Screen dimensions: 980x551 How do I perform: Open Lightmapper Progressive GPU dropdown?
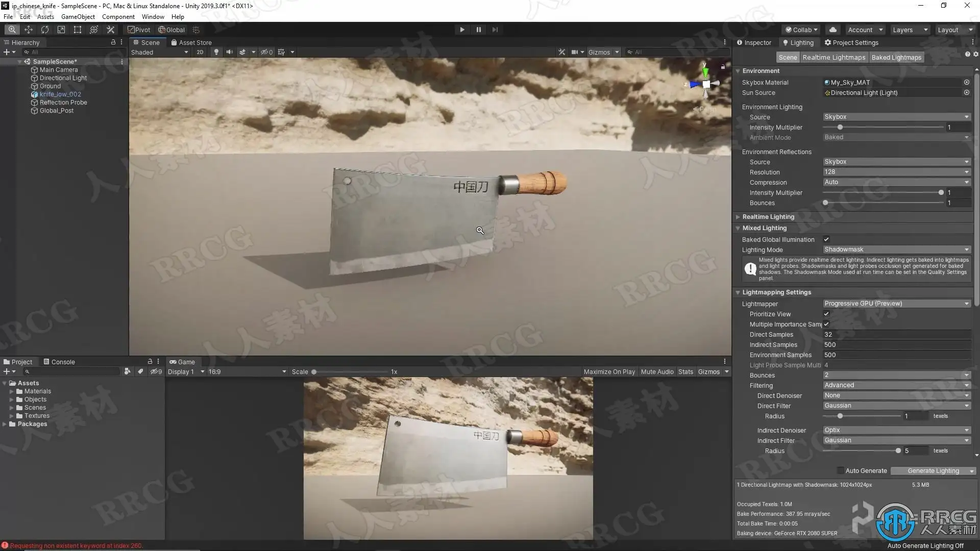click(x=896, y=304)
